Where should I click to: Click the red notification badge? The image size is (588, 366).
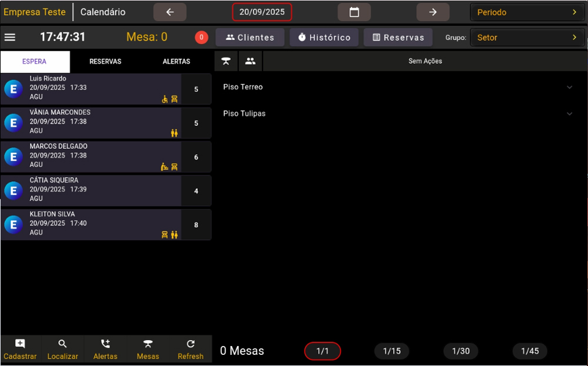pos(201,38)
